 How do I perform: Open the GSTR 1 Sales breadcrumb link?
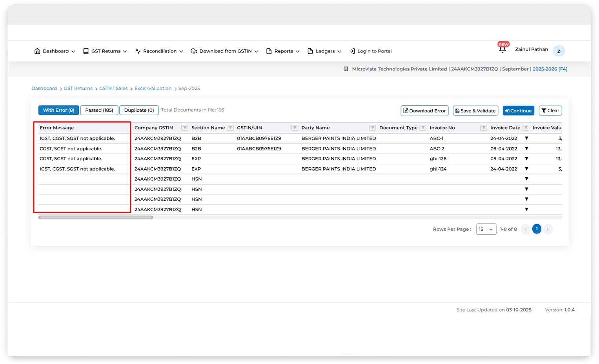(113, 89)
